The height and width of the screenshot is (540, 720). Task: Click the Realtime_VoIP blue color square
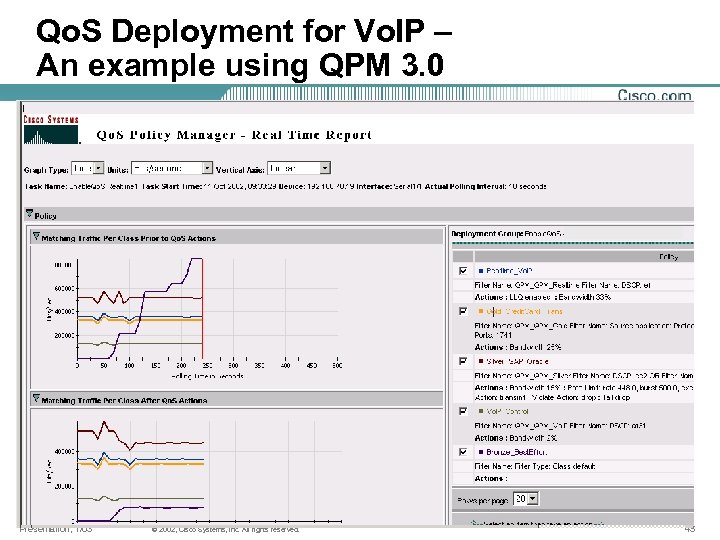[x=481, y=271]
